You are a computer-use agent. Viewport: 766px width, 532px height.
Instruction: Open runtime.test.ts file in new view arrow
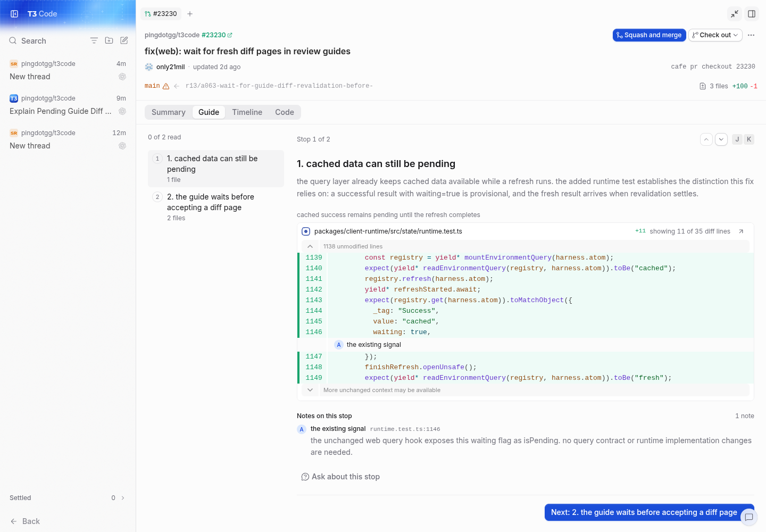pyautogui.click(x=741, y=231)
